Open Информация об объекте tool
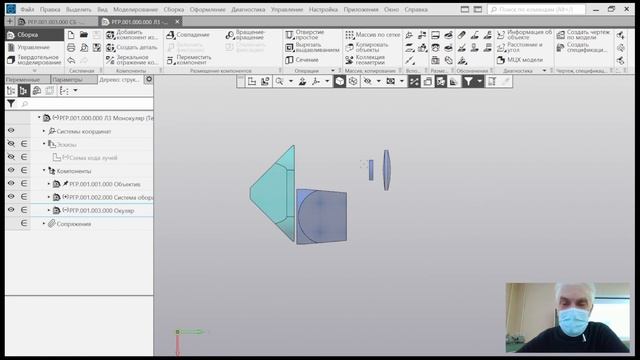Screen dimensions: 640x360 tap(524, 35)
